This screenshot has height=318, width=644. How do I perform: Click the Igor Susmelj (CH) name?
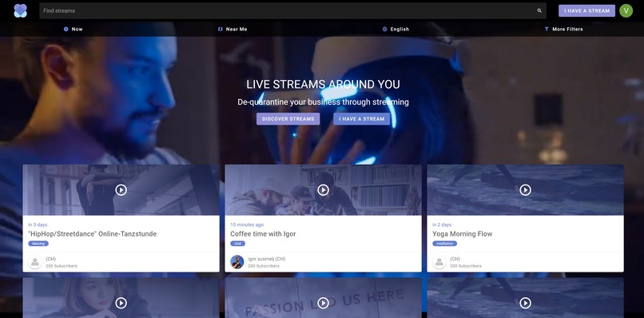[267, 259]
